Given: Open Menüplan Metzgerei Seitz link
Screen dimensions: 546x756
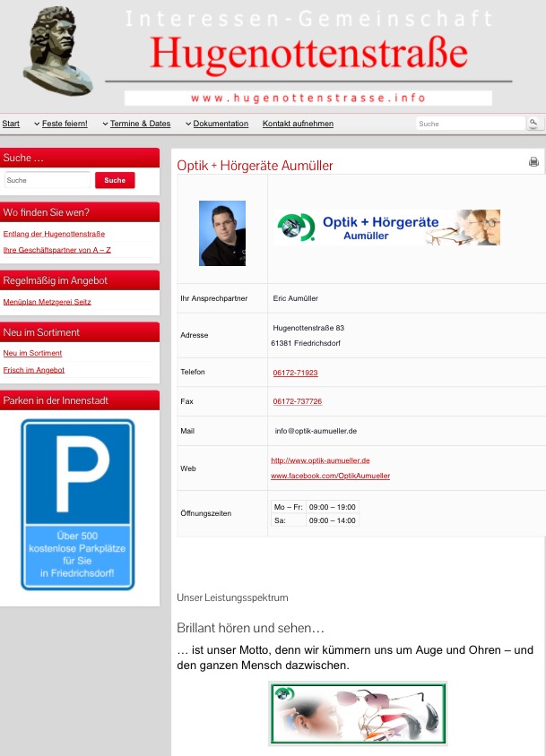Looking at the screenshot, I should click(x=47, y=302).
